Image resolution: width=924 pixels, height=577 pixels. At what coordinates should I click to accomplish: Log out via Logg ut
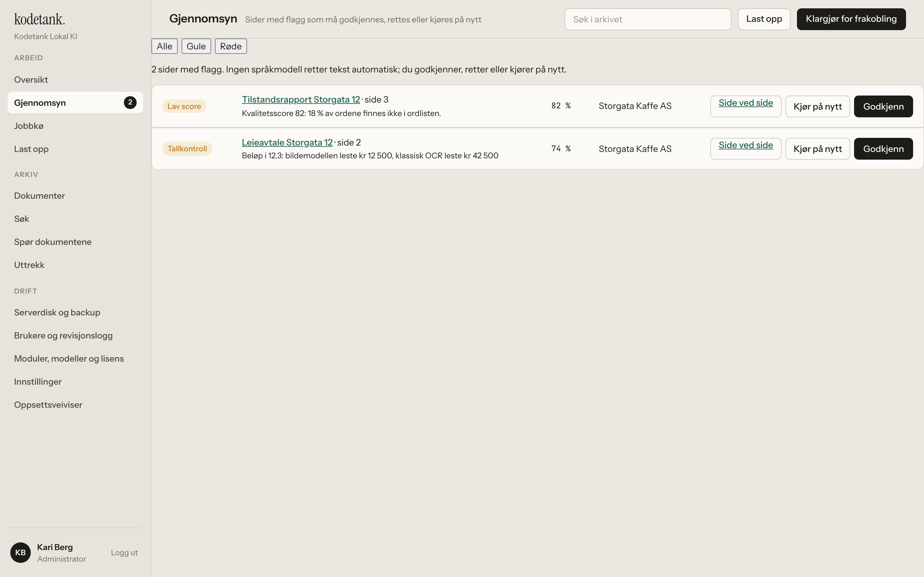click(124, 553)
